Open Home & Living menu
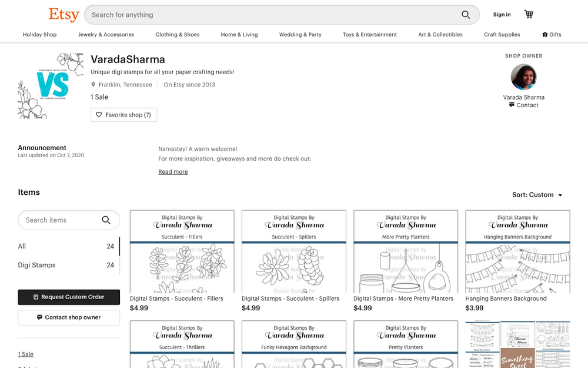 click(x=239, y=35)
